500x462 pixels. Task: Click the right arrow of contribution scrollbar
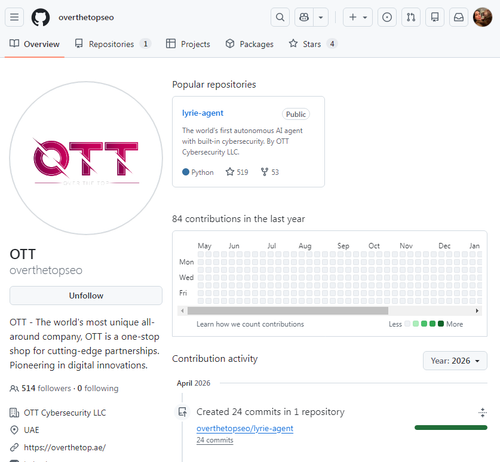click(x=477, y=311)
